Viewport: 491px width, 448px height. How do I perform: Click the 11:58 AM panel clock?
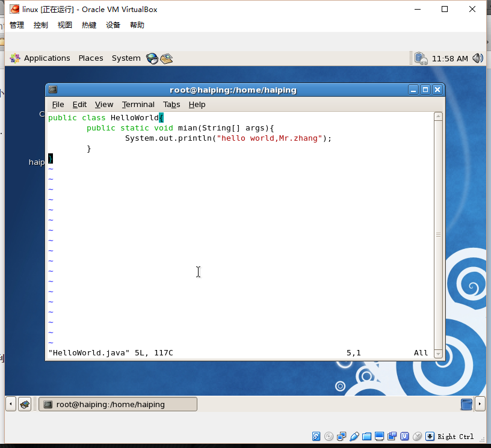pos(449,59)
